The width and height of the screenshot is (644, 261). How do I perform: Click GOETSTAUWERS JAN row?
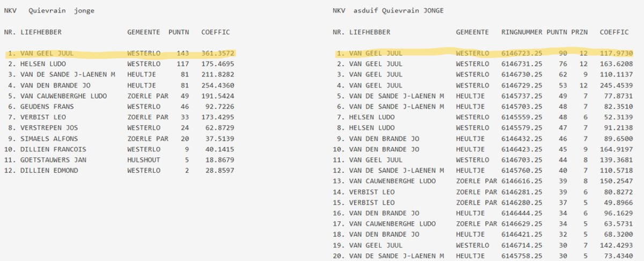51,160
